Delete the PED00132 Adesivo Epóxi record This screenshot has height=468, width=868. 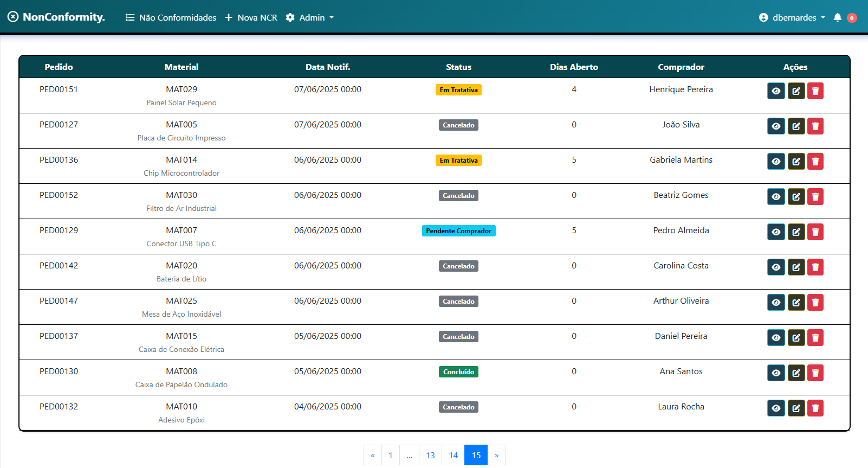coord(815,408)
